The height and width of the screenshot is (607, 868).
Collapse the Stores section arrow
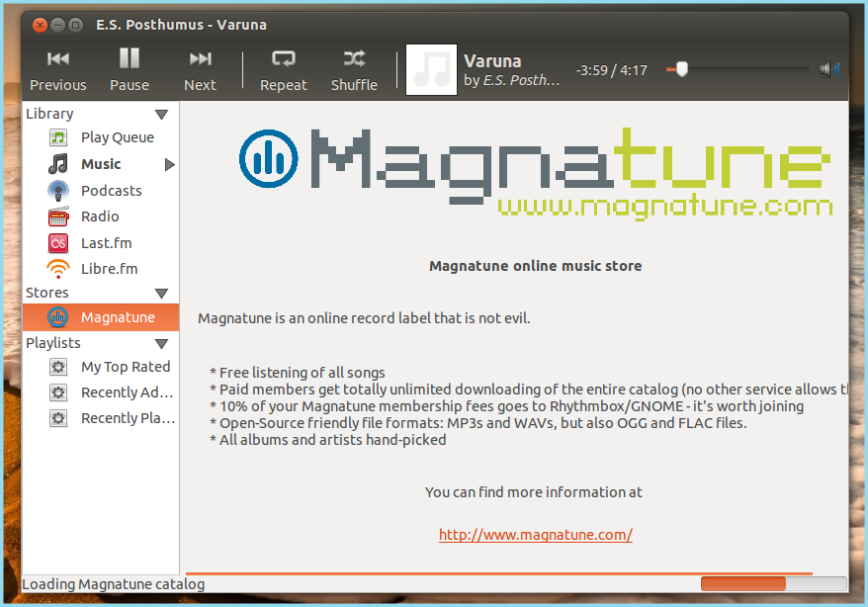[162, 294]
